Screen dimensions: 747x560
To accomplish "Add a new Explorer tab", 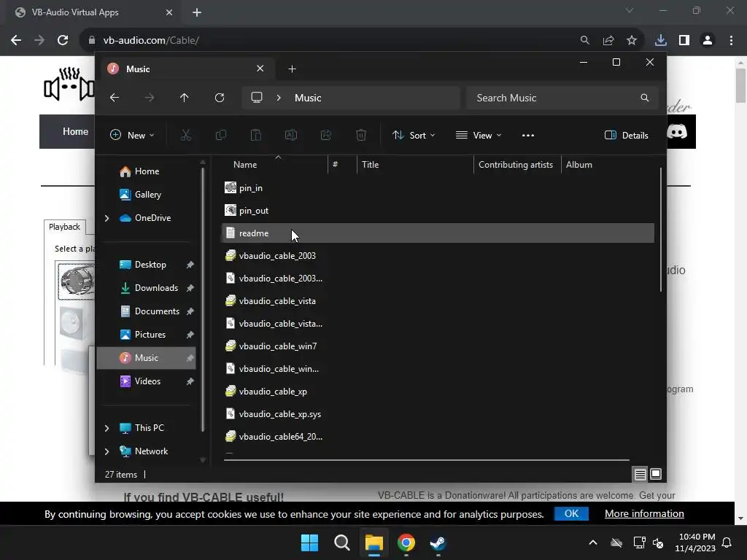I will (x=292, y=69).
